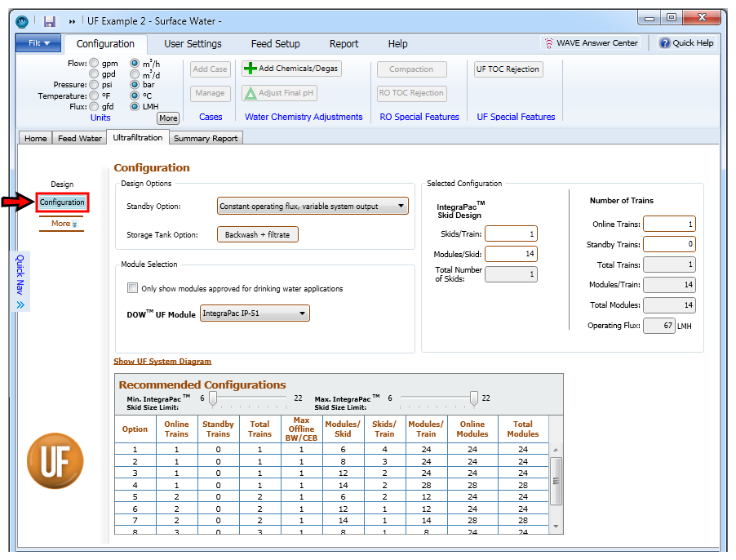Select m³/d flow unit
This screenshot has width=736, height=560.
coord(135,74)
